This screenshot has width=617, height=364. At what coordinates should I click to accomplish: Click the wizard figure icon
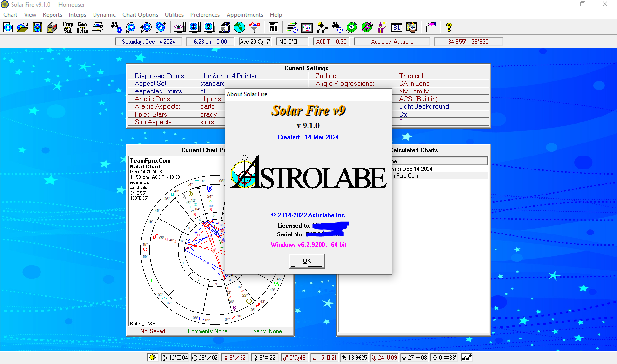[x=382, y=27]
